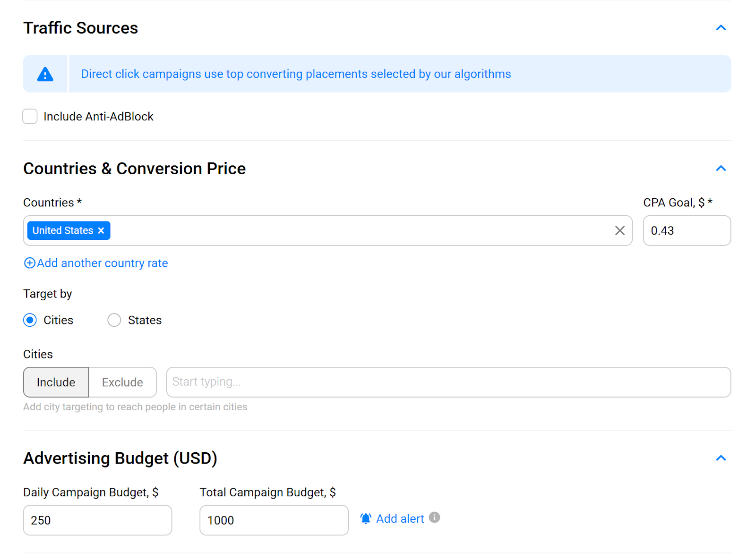
Task: Remove the United States country tag
Action: (101, 231)
